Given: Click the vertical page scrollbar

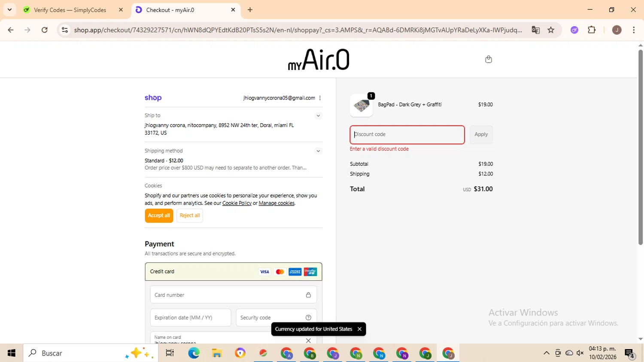Looking at the screenshot, I should click(x=641, y=147).
